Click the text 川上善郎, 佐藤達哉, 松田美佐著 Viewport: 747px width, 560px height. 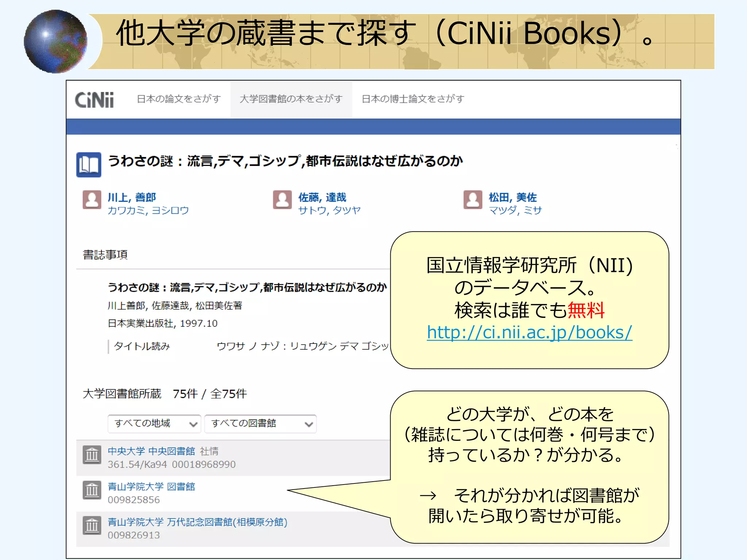tap(175, 306)
